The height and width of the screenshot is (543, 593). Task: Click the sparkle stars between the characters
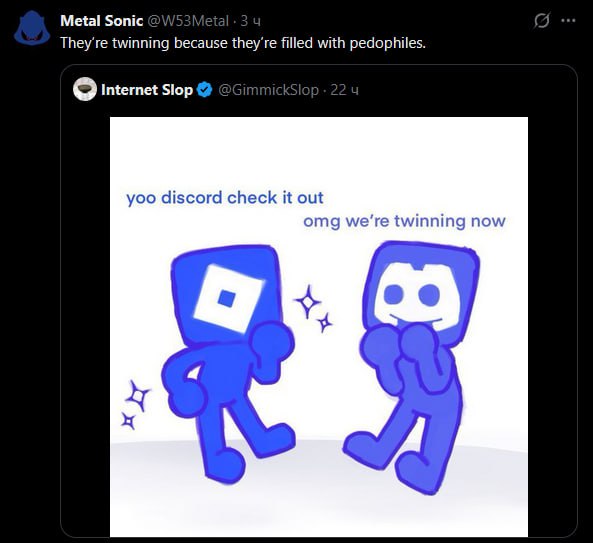click(314, 309)
